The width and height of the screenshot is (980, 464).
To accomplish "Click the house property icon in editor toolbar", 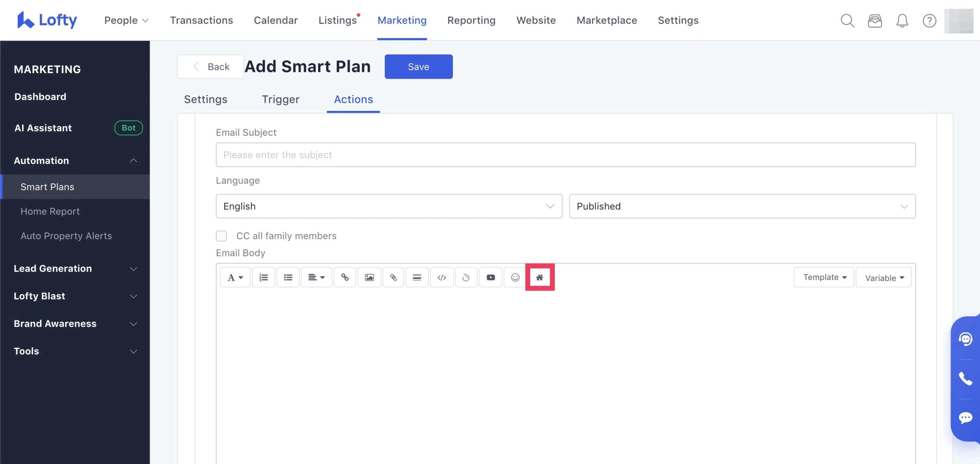I will (539, 277).
